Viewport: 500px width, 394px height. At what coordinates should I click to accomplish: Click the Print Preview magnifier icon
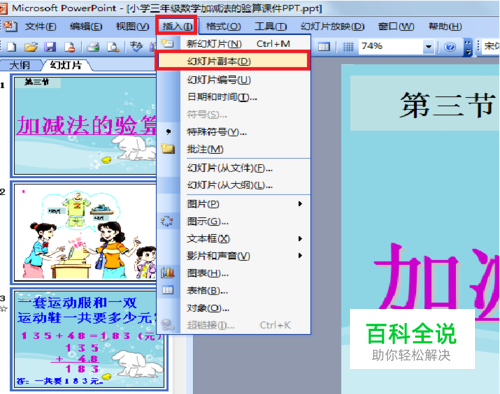coord(113,47)
